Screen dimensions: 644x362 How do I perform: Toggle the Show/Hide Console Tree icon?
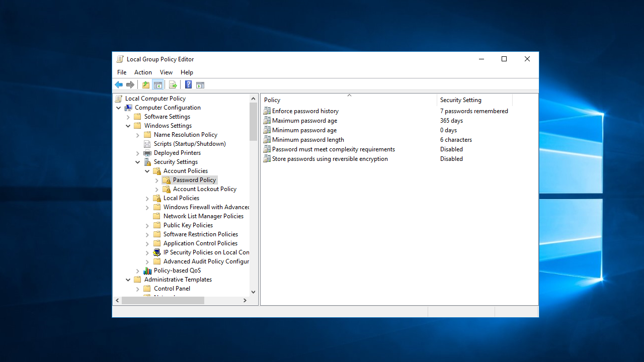coord(157,85)
